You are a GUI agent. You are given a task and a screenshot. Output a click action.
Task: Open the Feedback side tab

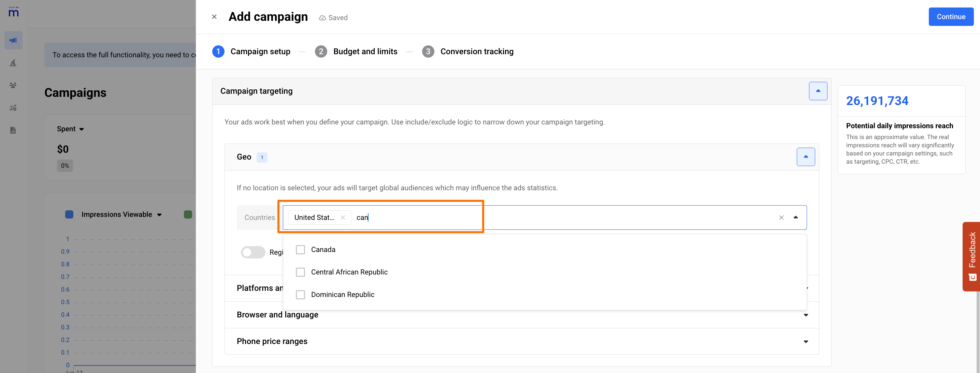tap(972, 256)
